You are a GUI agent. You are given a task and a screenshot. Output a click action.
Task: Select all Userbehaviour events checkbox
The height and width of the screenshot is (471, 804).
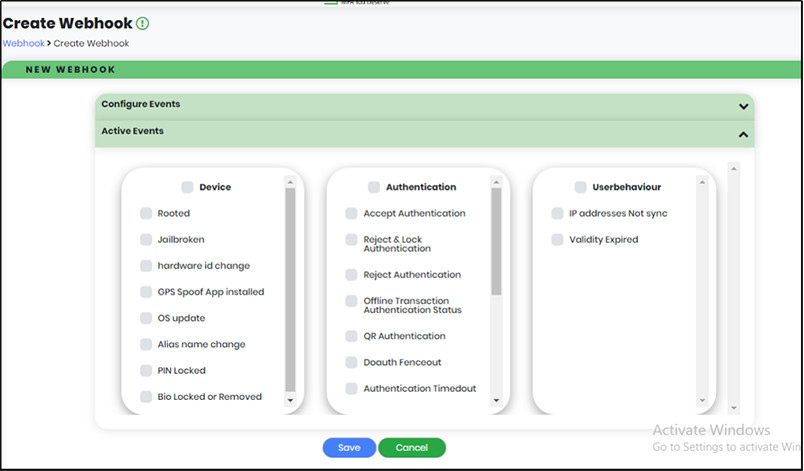(580, 187)
